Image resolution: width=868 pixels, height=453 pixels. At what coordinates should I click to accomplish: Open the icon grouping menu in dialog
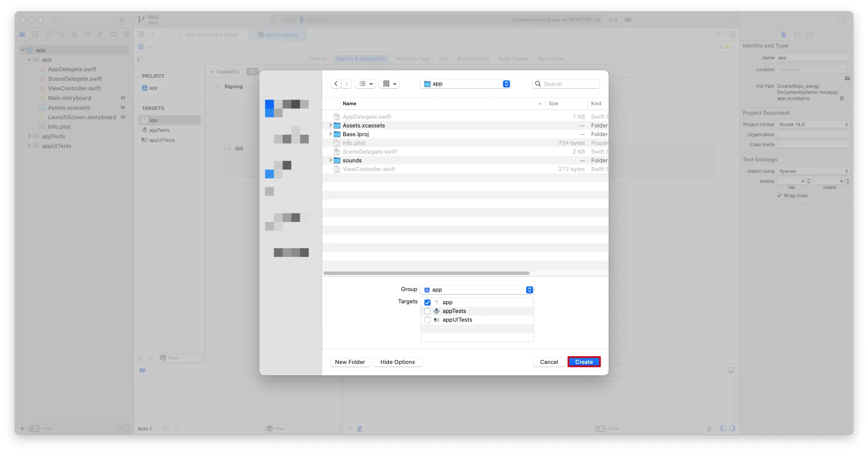[x=389, y=84]
